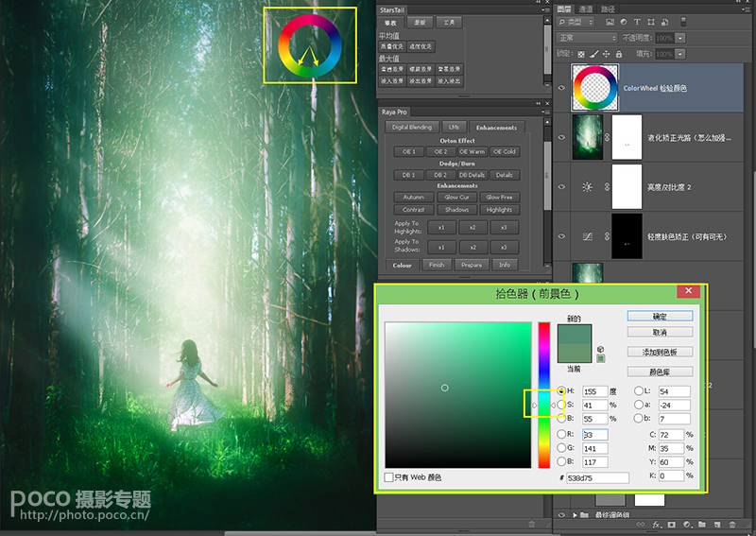
Task: Click the fx layer style icon
Action: (657, 525)
